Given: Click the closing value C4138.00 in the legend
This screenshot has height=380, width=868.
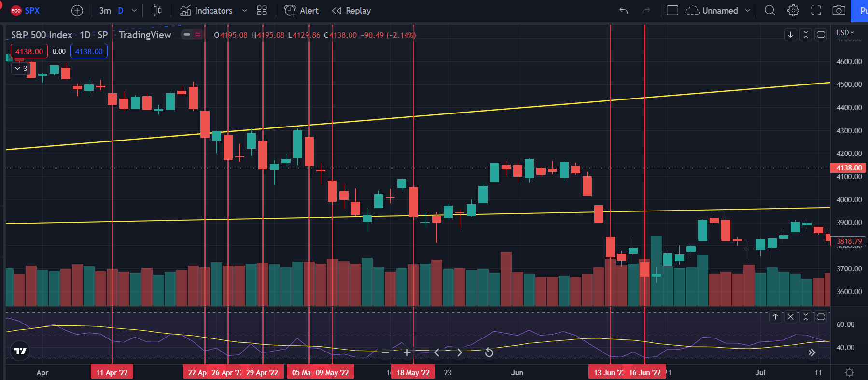Looking at the screenshot, I should click(x=340, y=35).
